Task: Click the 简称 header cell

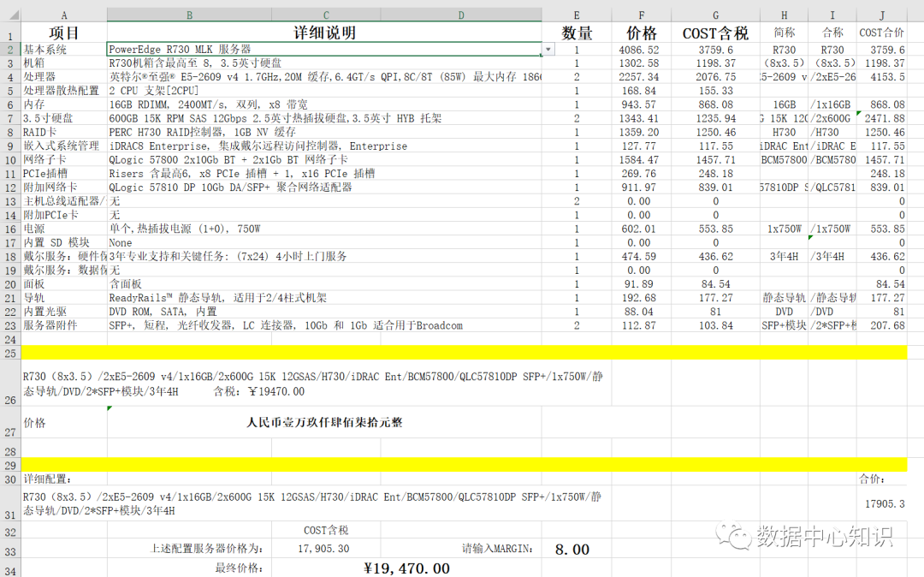Action: click(x=784, y=33)
